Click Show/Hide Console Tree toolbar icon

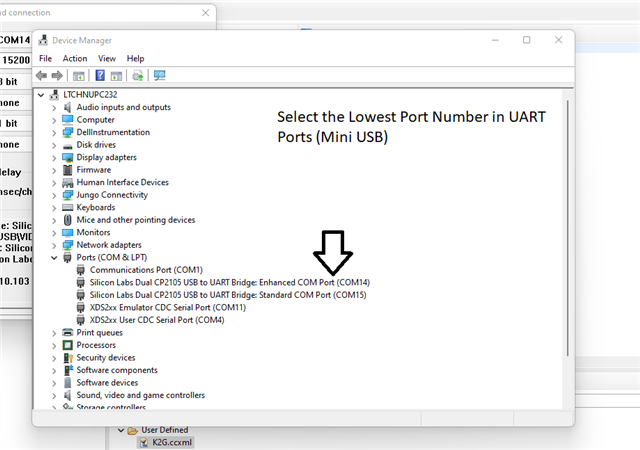click(x=79, y=76)
